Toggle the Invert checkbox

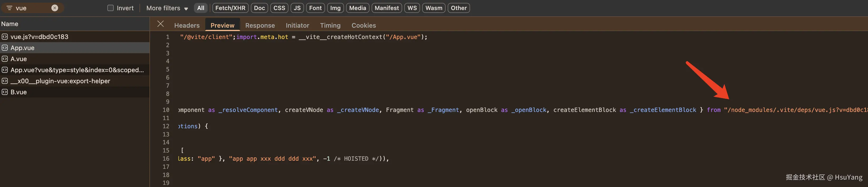111,8
